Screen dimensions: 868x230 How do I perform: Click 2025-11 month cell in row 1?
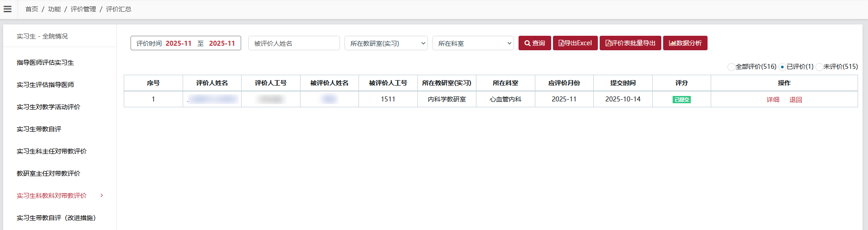[x=564, y=99]
